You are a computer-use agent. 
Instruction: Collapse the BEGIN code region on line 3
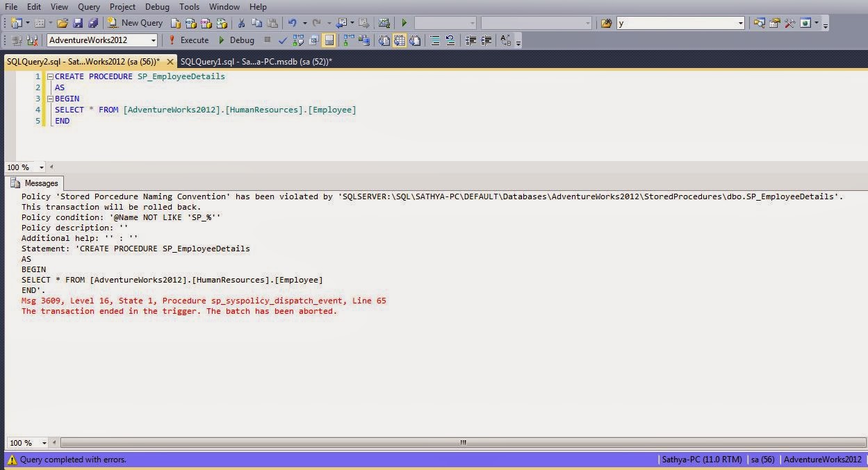tap(49, 99)
